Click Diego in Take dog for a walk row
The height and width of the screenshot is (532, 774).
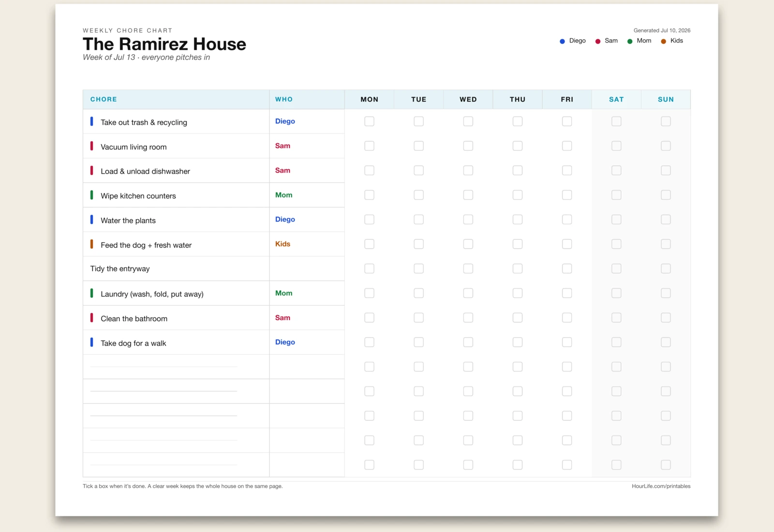point(285,342)
